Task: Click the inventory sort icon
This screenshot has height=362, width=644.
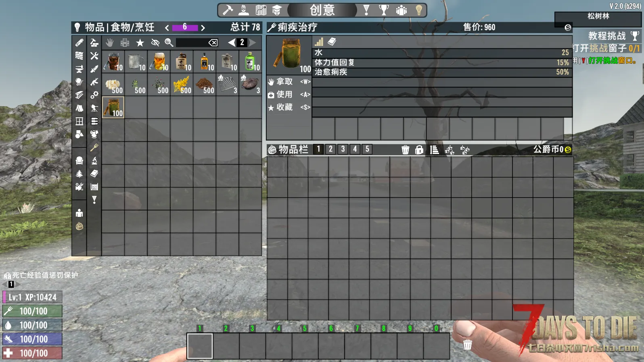Action: tap(434, 150)
